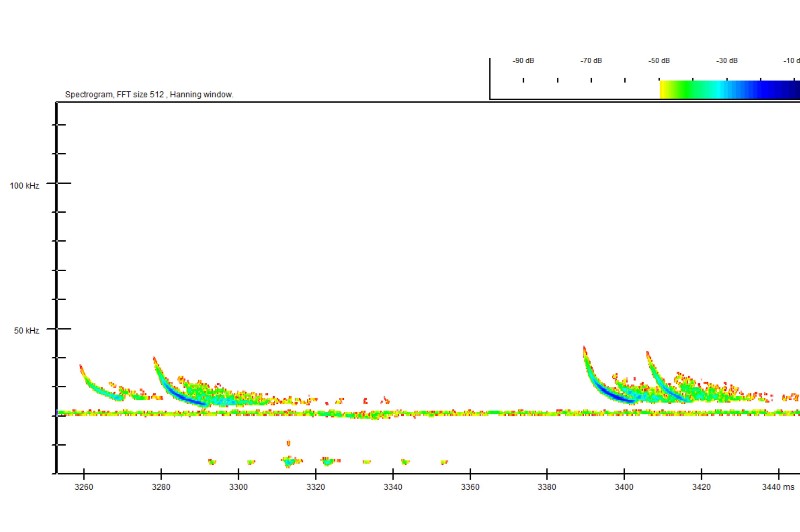Click the horizontal noise band at 3360 ms

click(x=470, y=413)
